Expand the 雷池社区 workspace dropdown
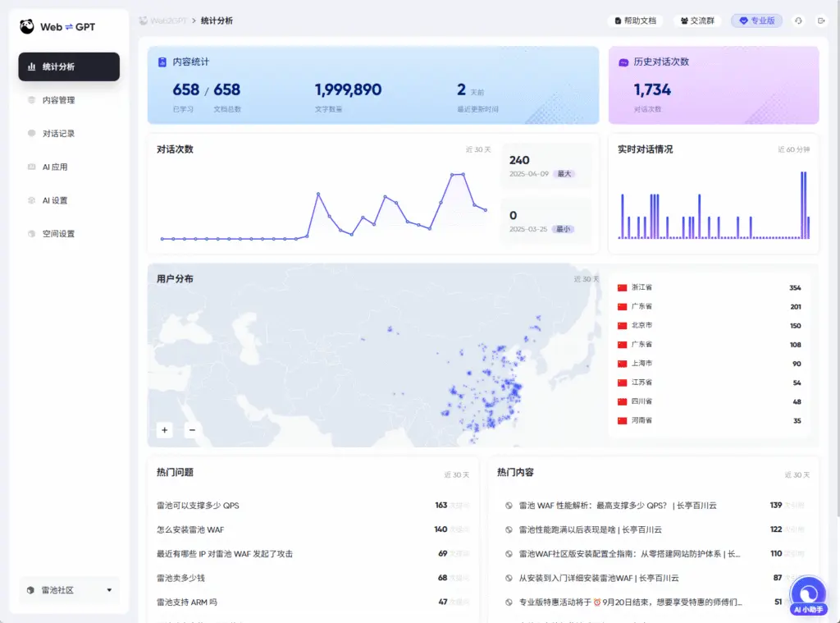 pos(109,590)
